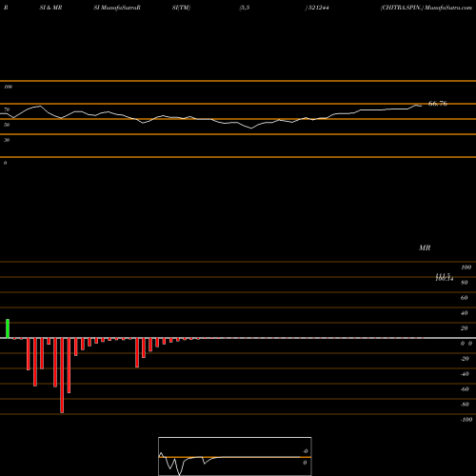Click the green positive histogram bar
The height and width of the screenshot is (476, 476).
tap(8, 328)
